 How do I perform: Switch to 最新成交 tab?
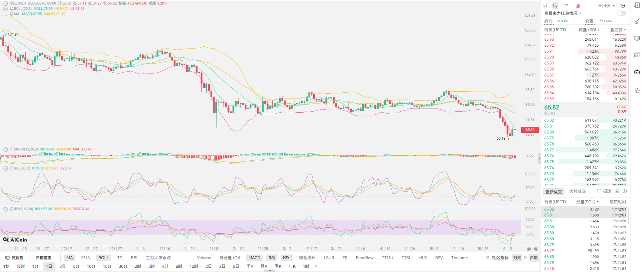click(553, 192)
